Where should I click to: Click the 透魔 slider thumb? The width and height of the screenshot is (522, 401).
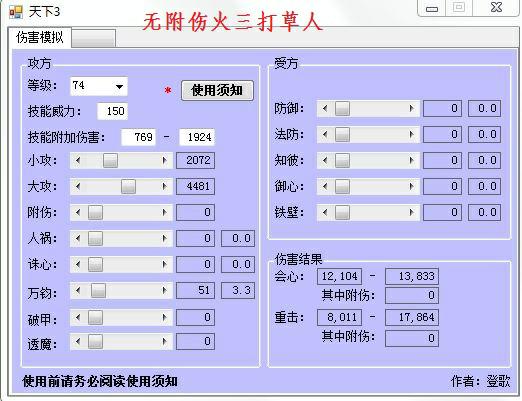click(x=95, y=341)
